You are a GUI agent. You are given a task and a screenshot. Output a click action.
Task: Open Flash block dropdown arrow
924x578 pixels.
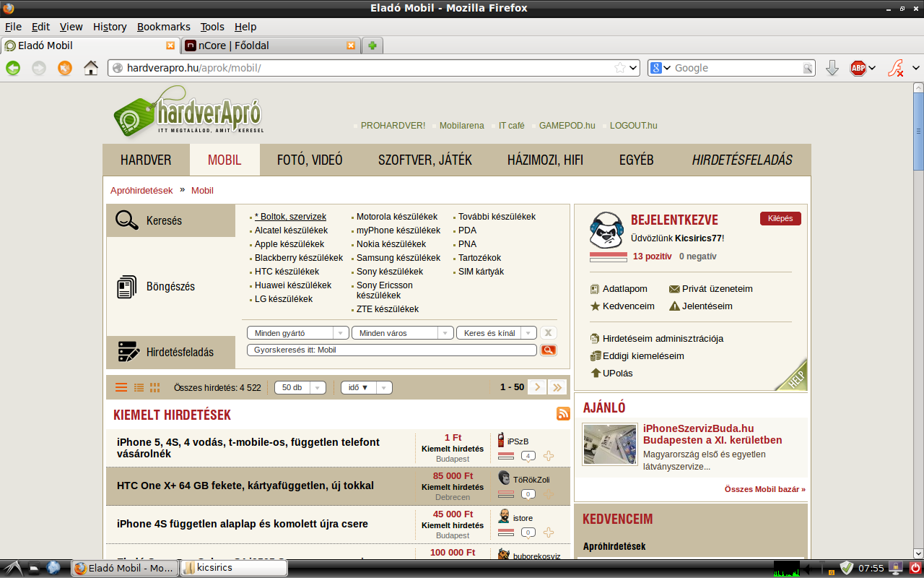click(915, 68)
